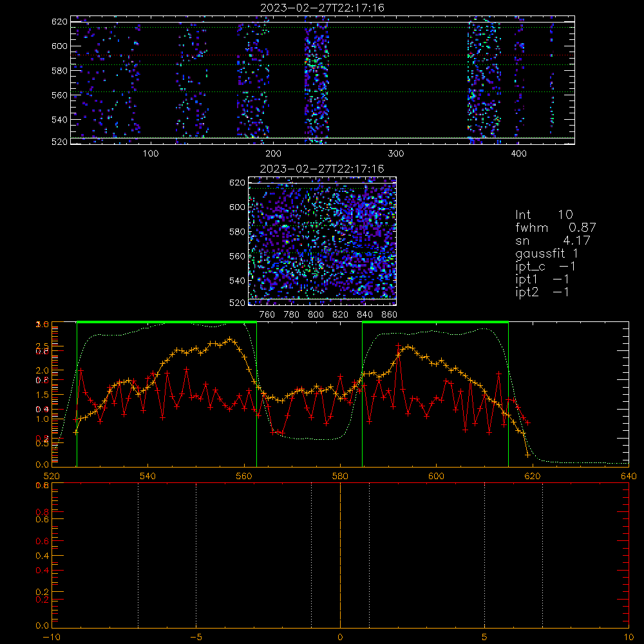Click the 'Int 10' readout
This screenshot has height=644, width=644.
pos(544,214)
